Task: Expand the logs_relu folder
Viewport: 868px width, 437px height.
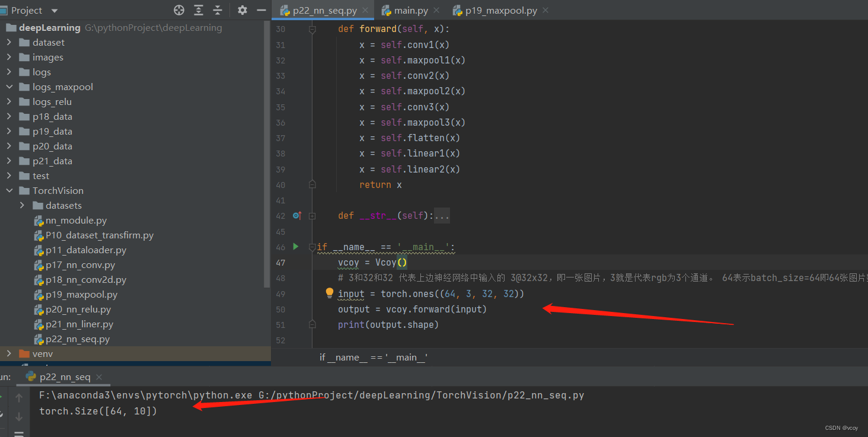Action: point(9,101)
